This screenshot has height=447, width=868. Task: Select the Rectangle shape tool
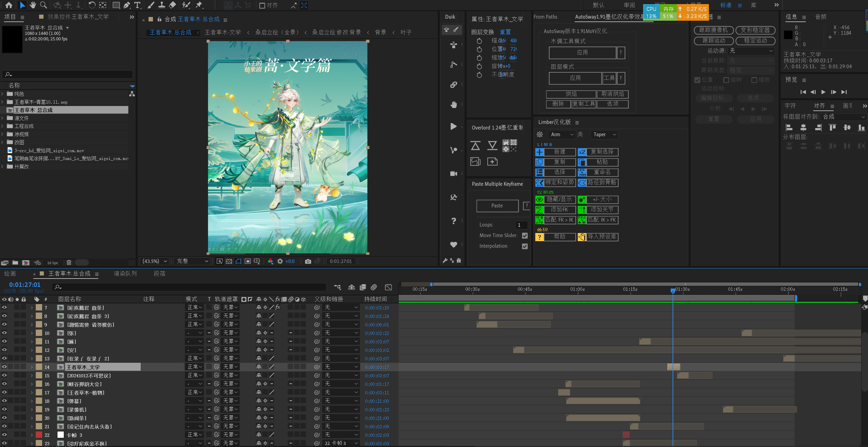click(116, 5)
